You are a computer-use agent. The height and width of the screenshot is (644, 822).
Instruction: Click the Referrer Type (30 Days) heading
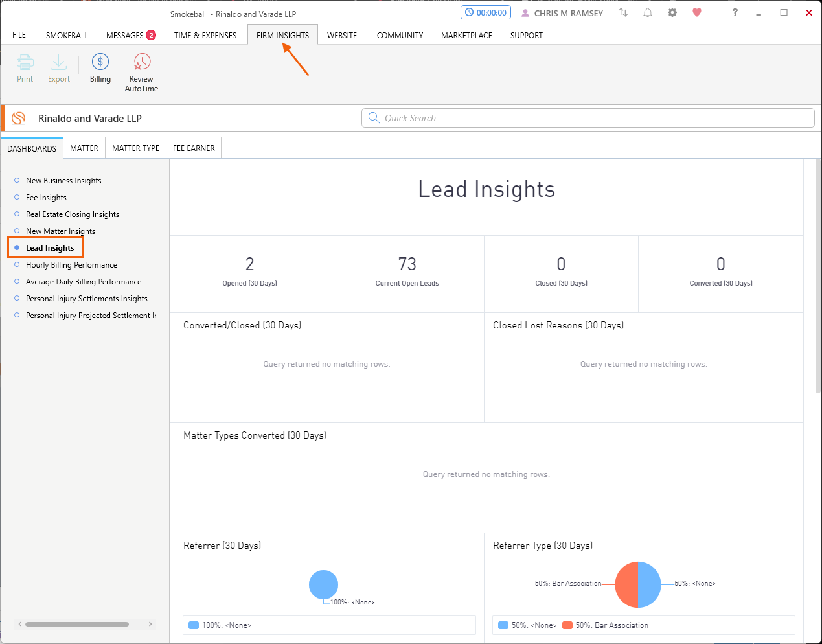pyautogui.click(x=543, y=546)
